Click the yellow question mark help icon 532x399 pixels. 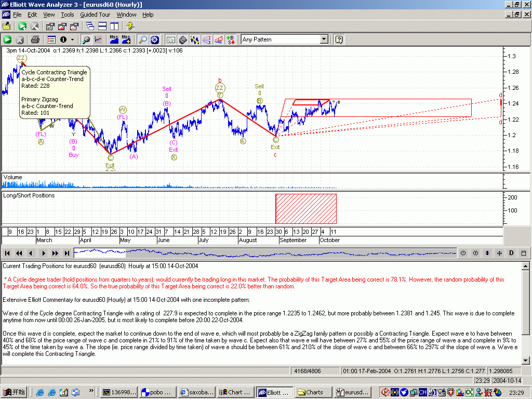[130, 26]
